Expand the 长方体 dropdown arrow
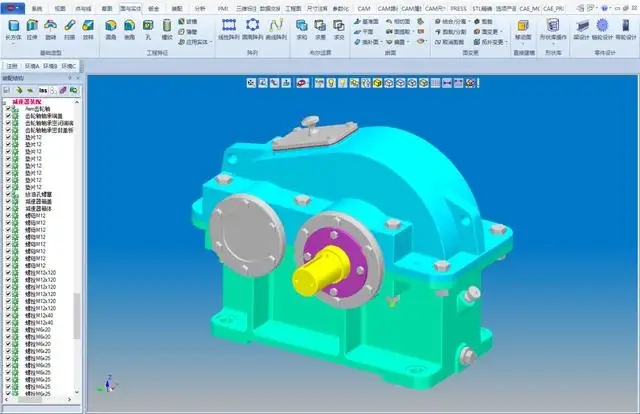The image size is (640, 414). tap(13, 43)
